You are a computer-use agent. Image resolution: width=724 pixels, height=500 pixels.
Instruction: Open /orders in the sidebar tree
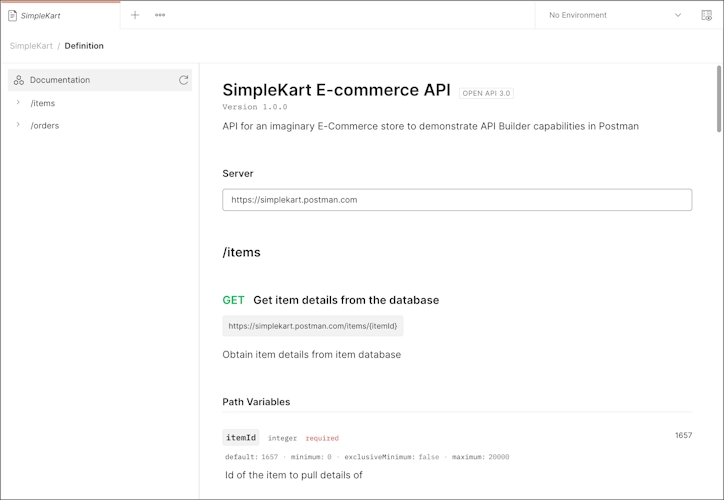[45, 126]
